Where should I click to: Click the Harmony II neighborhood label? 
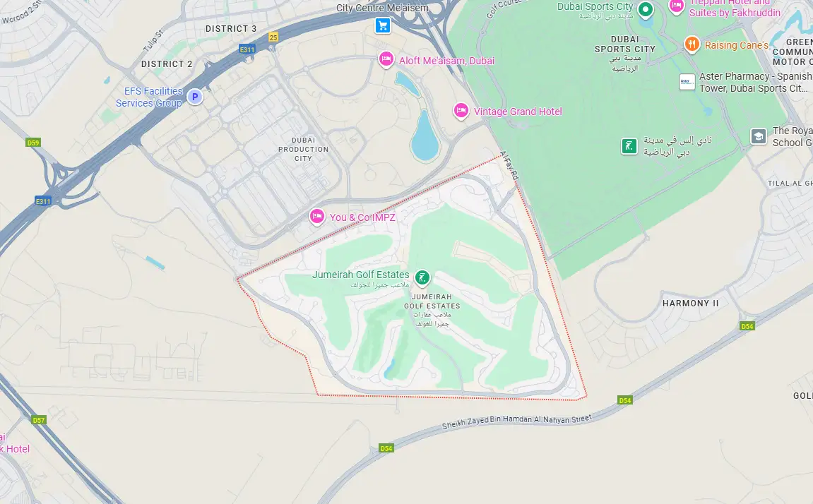point(691,304)
